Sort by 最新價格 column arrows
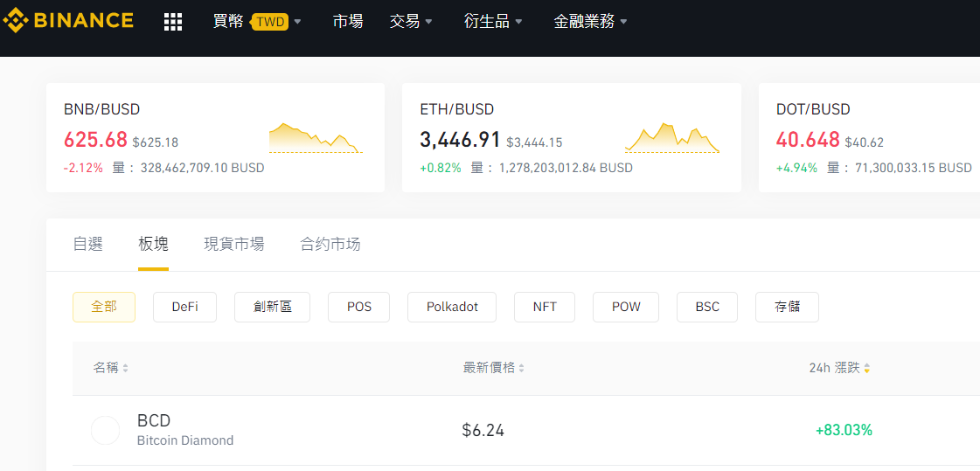 tap(521, 369)
